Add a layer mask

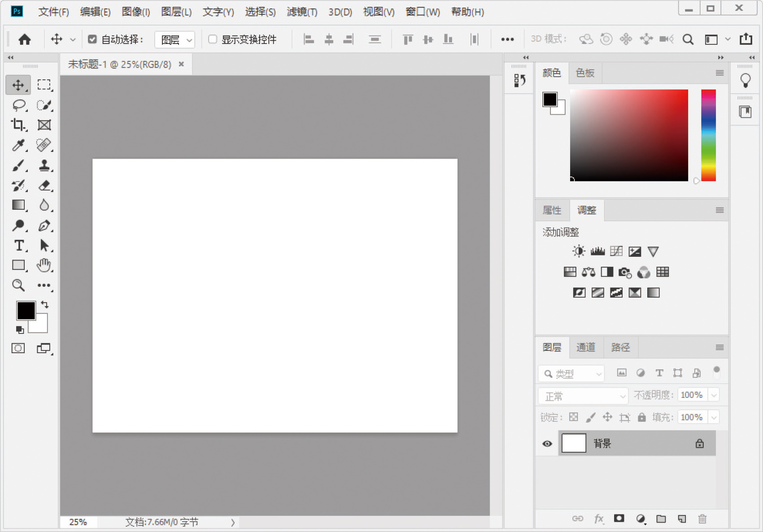tap(619, 519)
